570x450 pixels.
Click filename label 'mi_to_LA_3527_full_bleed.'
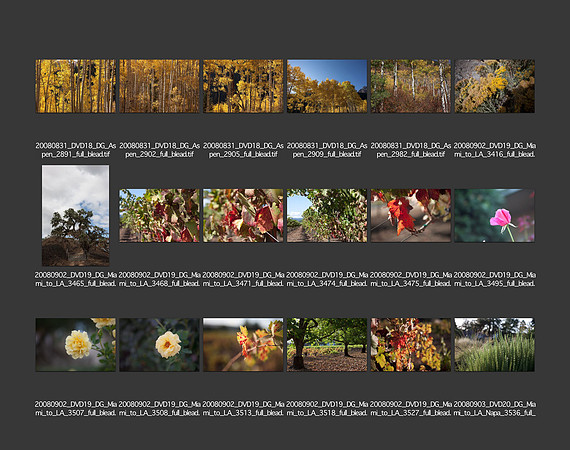click(x=411, y=413)
